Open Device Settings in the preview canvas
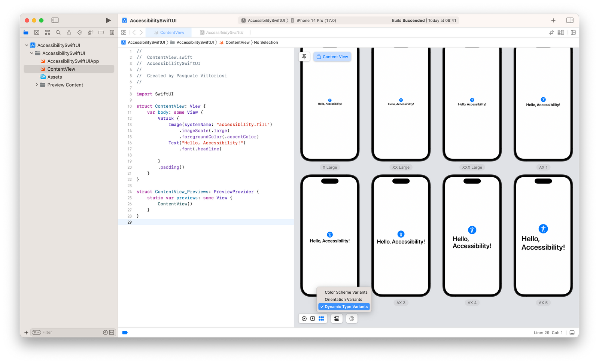 point(337,318)
